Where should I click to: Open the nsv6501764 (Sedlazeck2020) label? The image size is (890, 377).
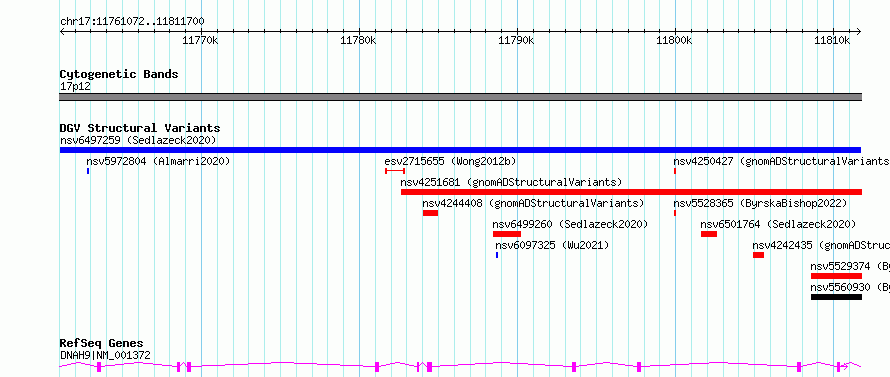pyautogui.click(x=778, y=224)
